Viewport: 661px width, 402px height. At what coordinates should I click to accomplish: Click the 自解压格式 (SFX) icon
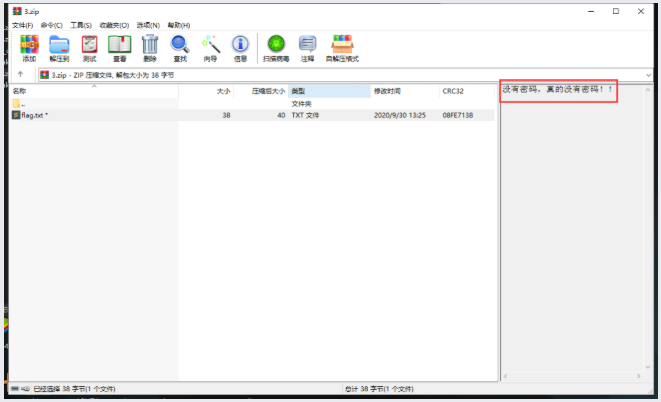click(x=344, y=45)
